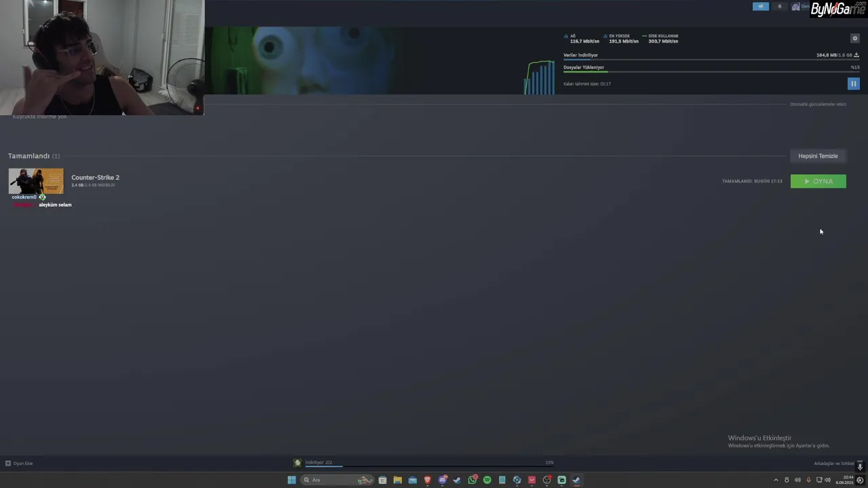
Task: Open Arkadaşlar ve Sohbet panel
Action: point(834,464)
